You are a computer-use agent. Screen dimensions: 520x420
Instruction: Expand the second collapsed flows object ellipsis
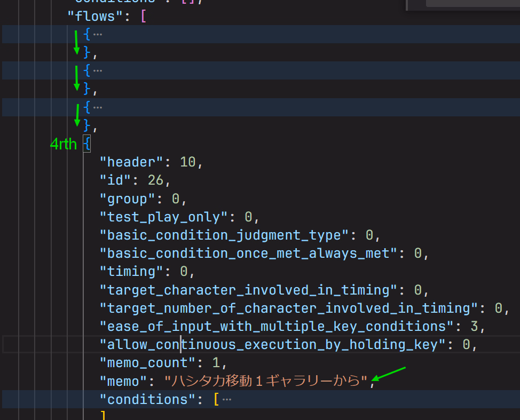click(97, 70)
